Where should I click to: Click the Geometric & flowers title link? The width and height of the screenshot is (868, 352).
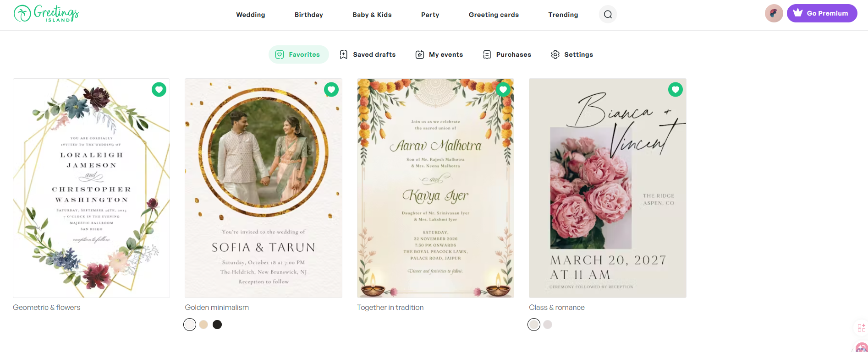(x=47, y=308)
